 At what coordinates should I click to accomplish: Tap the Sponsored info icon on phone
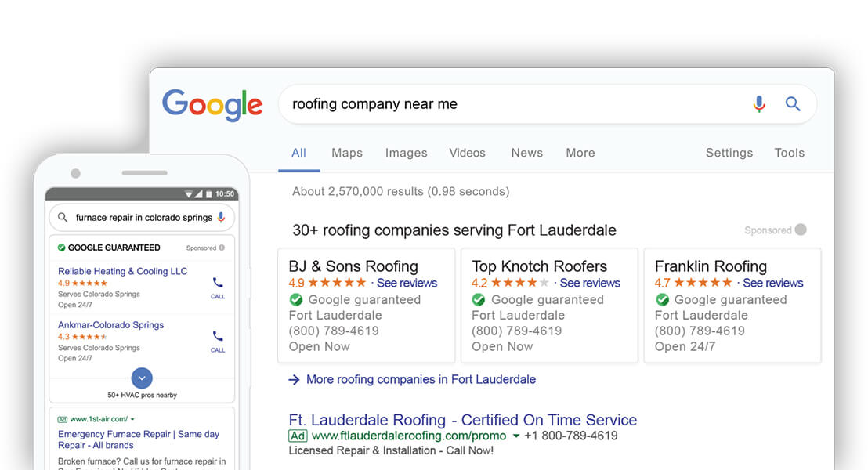tap(222, 248)
